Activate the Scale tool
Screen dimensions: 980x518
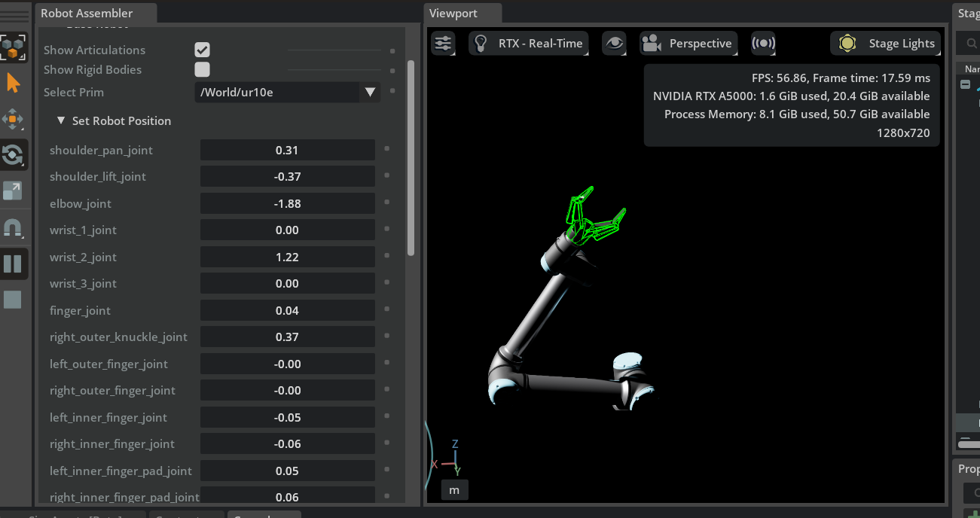[14, 191]
